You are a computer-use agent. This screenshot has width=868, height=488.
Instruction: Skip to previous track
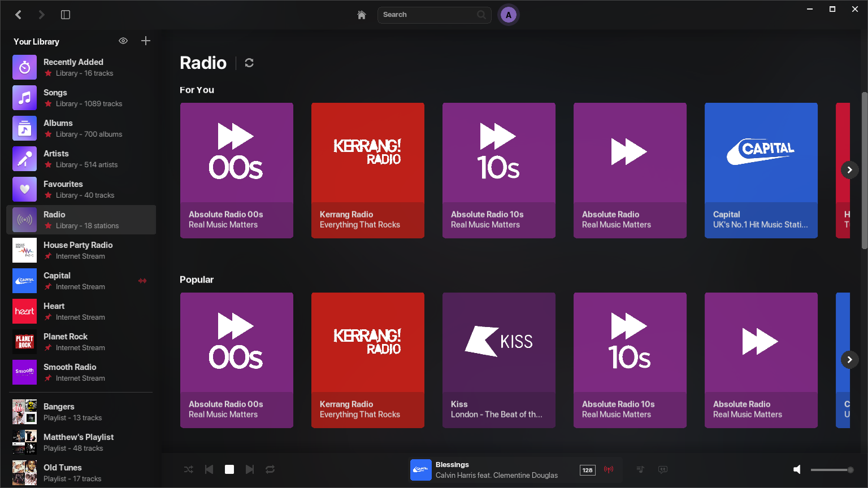pos(209,469)
